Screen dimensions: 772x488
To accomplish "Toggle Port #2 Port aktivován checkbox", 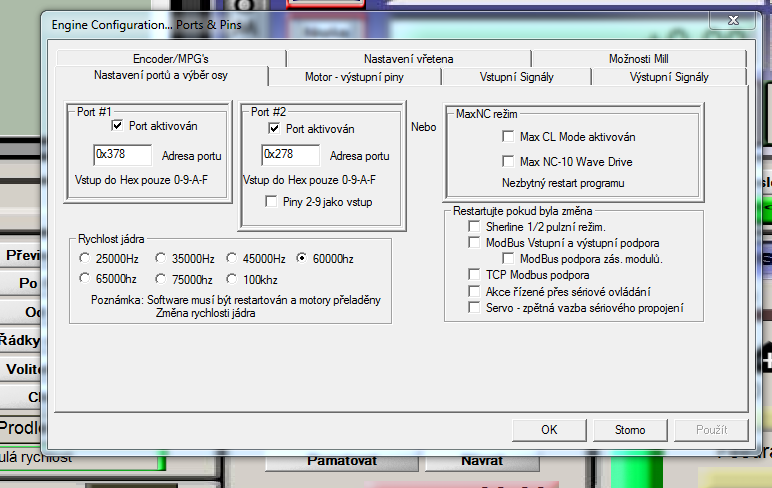I will click(x=274, y=129).
